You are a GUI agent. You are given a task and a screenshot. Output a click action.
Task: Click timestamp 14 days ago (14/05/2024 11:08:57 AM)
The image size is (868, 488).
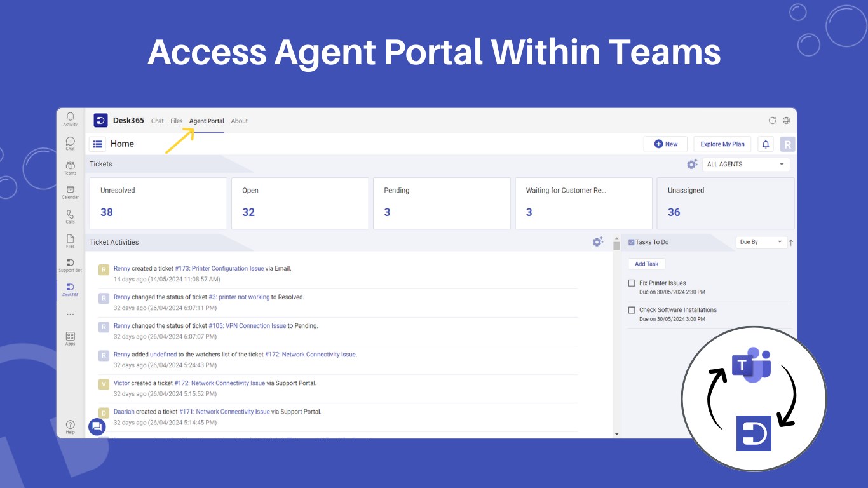pyautogui.click(x=167, y=279)
